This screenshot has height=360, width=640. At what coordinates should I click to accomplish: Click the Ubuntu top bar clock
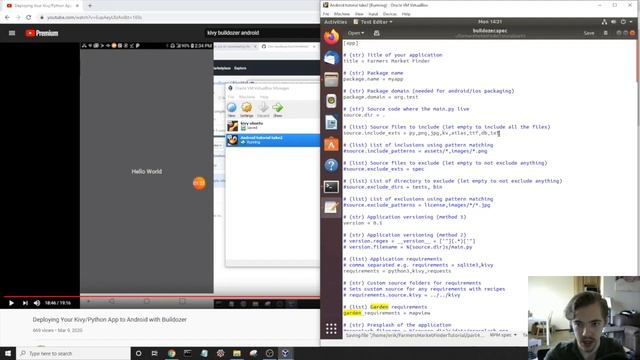[490, 22]
